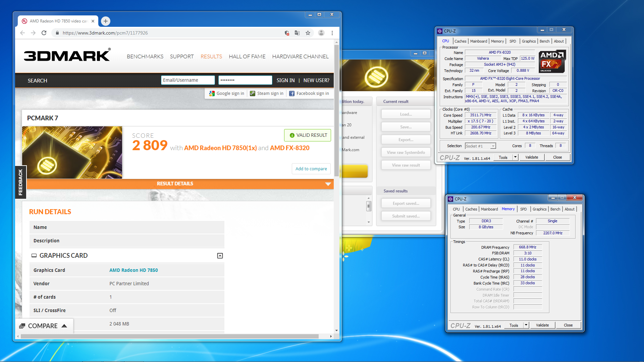Click View raw SystemInfo in PCMark window
The height and width of the screenshot is (362, 644).
click(406, 153)
